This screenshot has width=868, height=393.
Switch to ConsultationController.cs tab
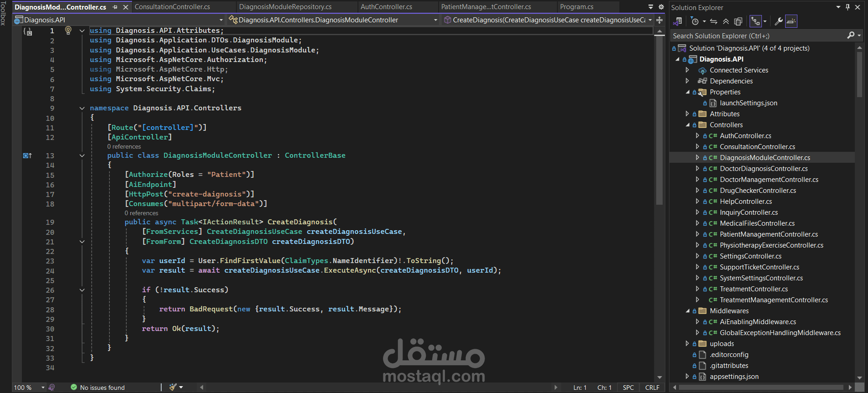[172, 7]
